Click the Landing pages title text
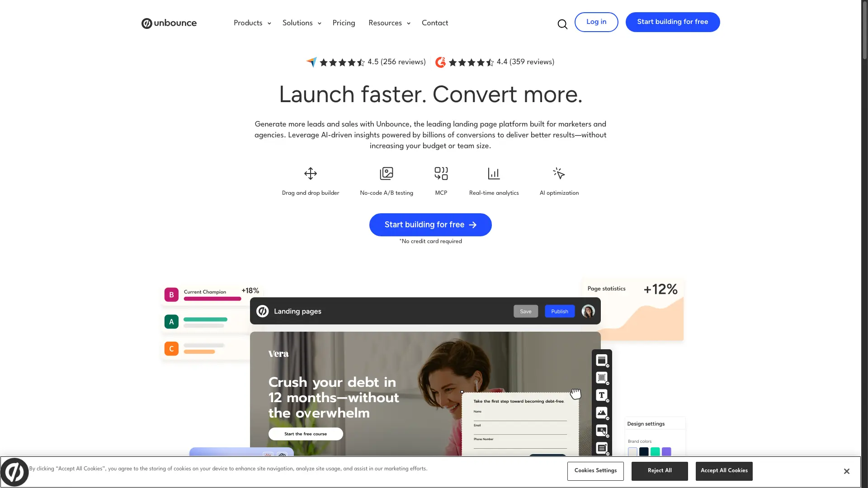The height and width of the screenshot is (488, 868). (297, 311)
